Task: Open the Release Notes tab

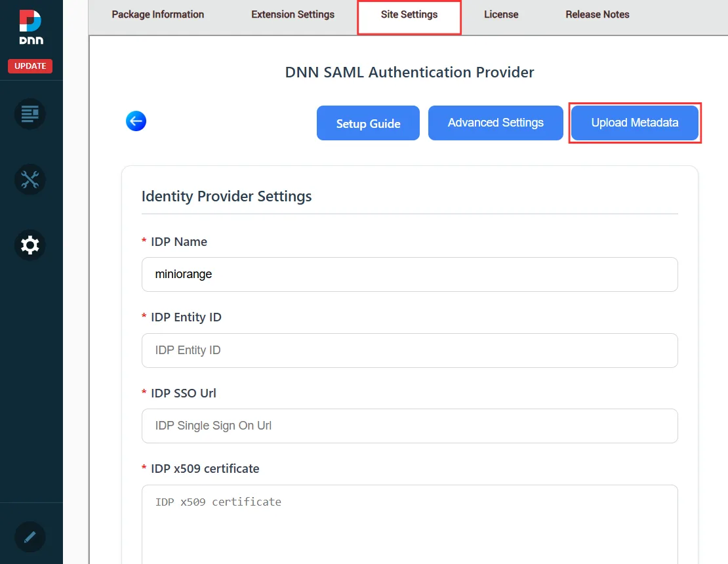Action: coord(597,14)
